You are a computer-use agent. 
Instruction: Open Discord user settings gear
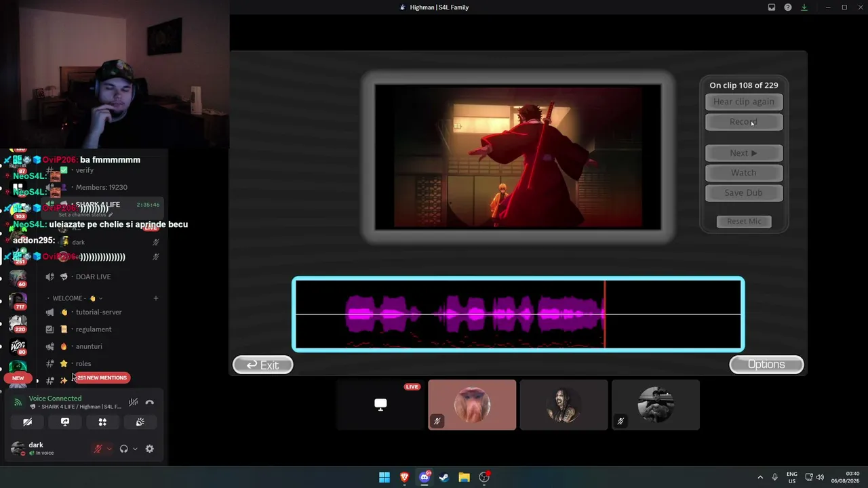click(x=150, y=449)
